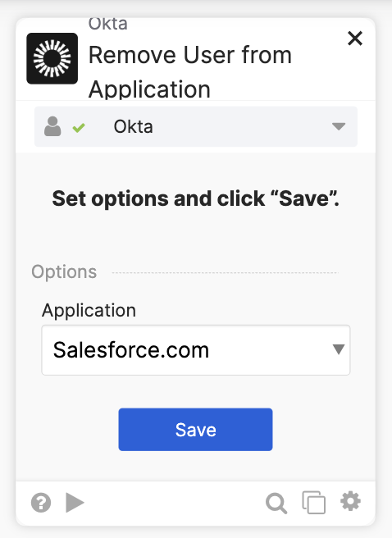The image size is (392, 538).
Task: Click the Application field label
Action: click(89, 311)
